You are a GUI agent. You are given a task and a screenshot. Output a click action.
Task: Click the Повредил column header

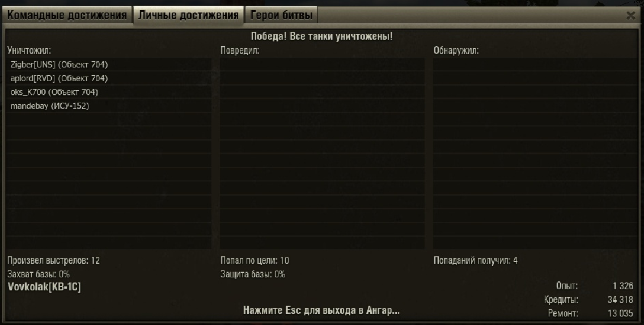pyautogui.click(x=240, y=50)
